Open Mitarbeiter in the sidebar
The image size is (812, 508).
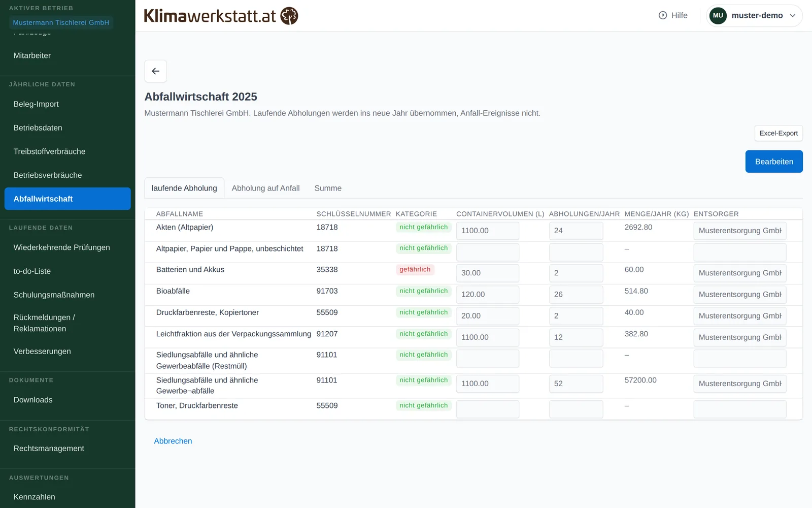32,55
